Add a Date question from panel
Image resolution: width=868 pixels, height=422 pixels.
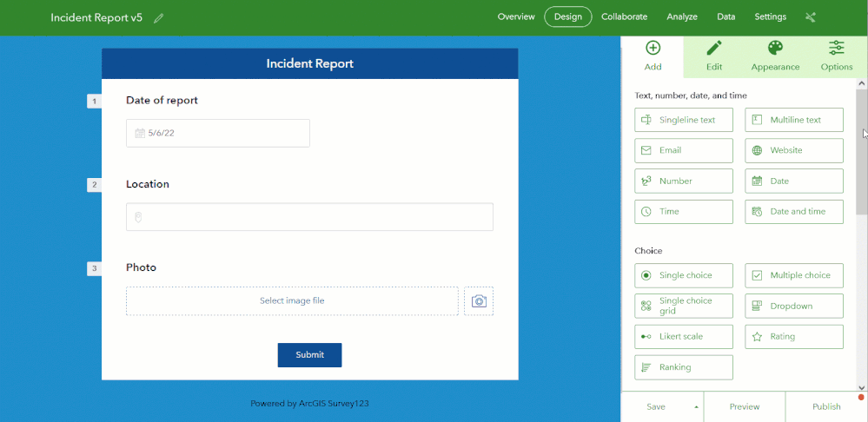pyautogui.click(x=794, y=181)
